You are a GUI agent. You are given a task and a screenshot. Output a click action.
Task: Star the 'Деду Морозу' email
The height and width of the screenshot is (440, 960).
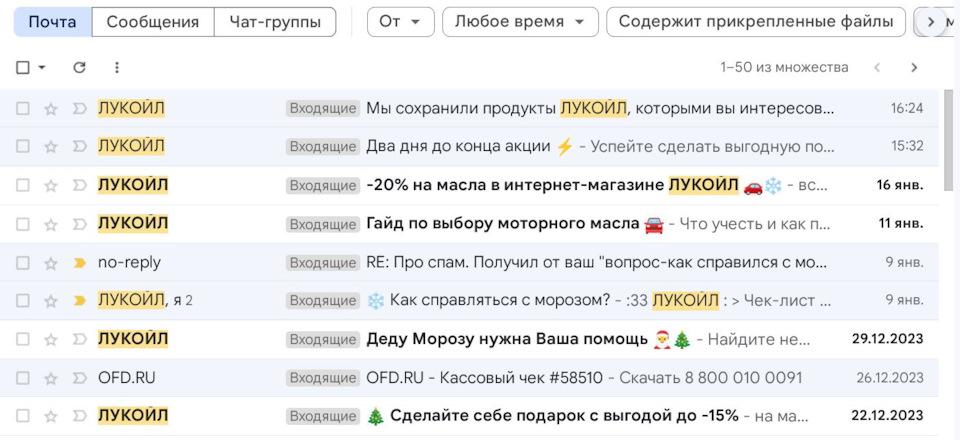(x=51, y=339)
